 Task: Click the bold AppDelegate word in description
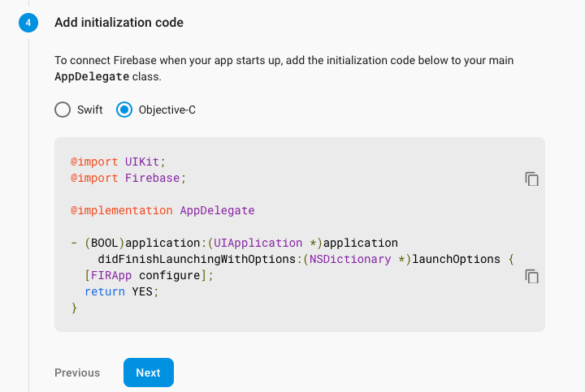tap(92, 77)
